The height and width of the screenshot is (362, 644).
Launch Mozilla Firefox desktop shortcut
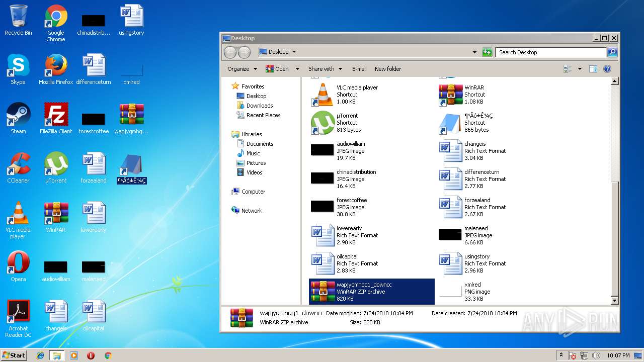[x=56, y=70]
